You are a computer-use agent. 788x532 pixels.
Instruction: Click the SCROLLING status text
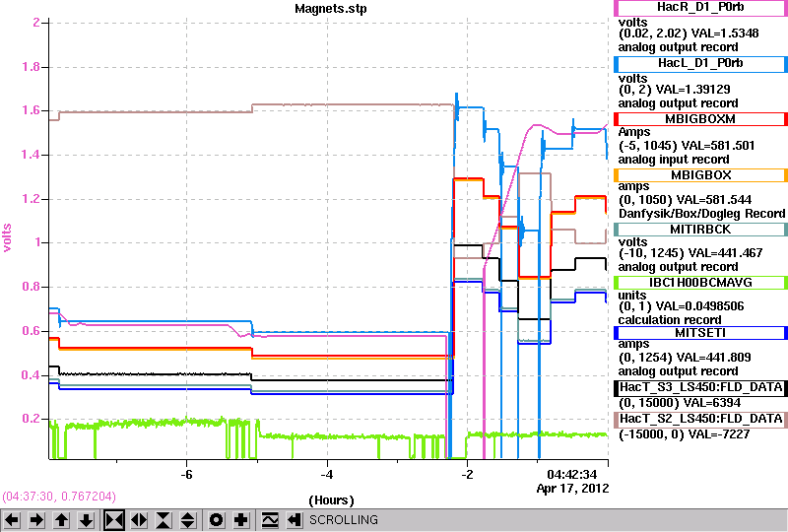click(x=344, y=520)
